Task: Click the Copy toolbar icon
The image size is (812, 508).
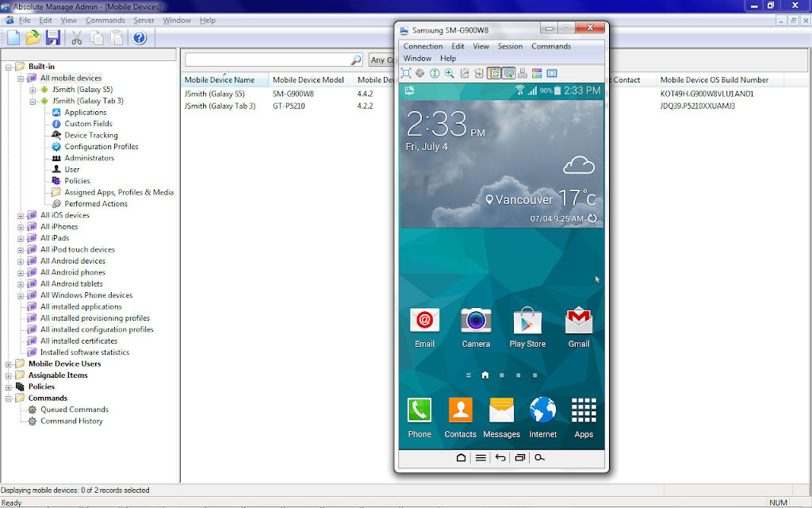Action: 96,38
